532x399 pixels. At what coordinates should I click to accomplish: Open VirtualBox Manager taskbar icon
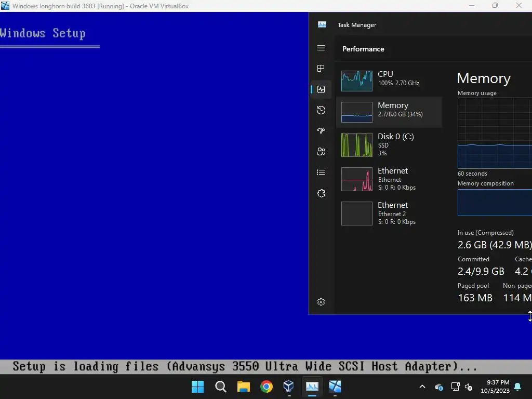(x=289, y=387)
